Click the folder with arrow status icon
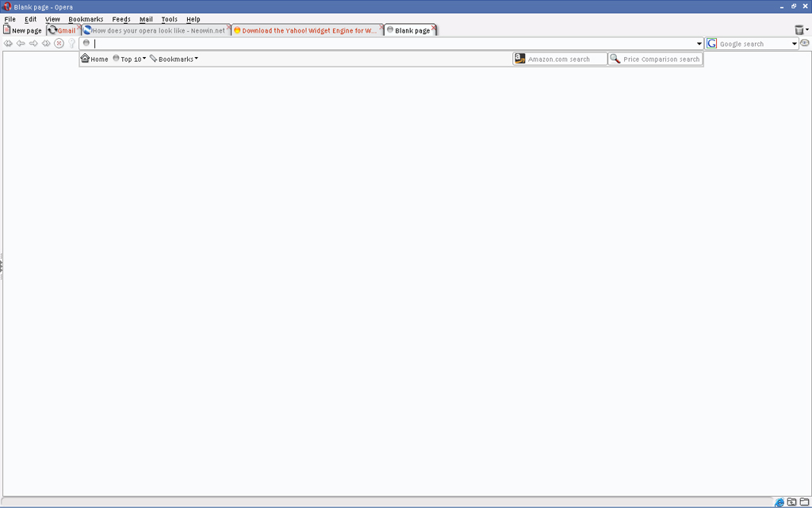 pos(792,502)
